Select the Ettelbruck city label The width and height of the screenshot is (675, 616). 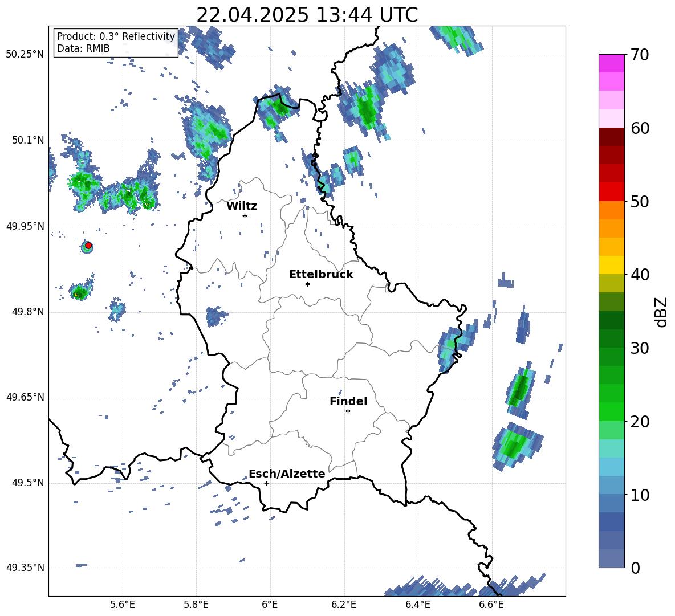(x=321, y=275)
